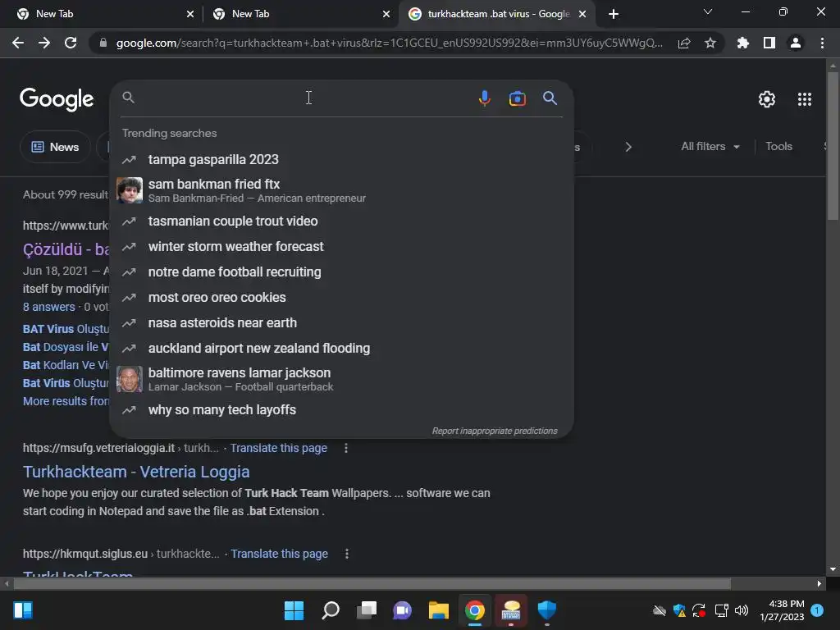The image size is (840, 630).
Task: Click Report inappropriate predictions link
Action: pos(495,431)
